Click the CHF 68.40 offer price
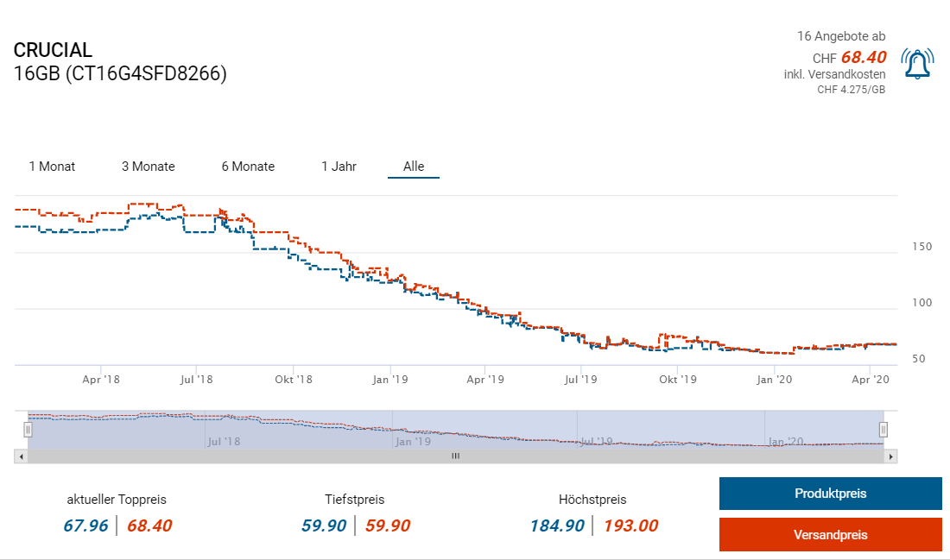The width and height of the screenshot is (950, 560). (849, 58)
